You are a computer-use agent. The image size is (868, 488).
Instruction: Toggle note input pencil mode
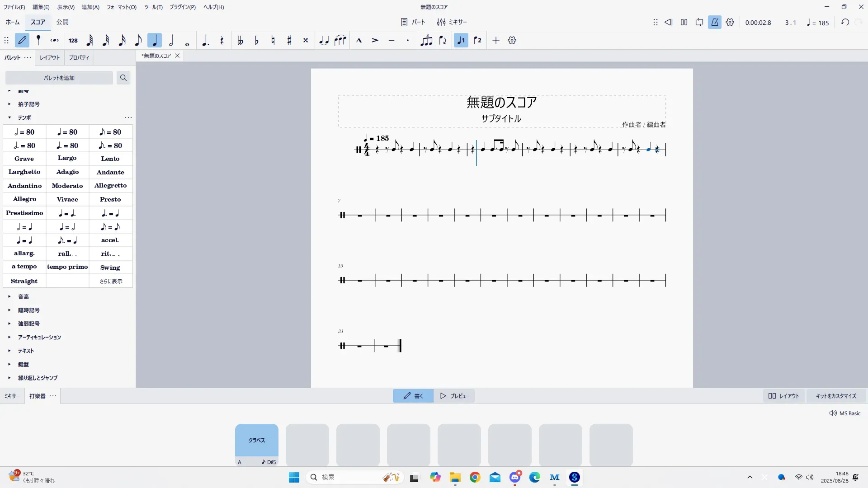click(22, 41)
